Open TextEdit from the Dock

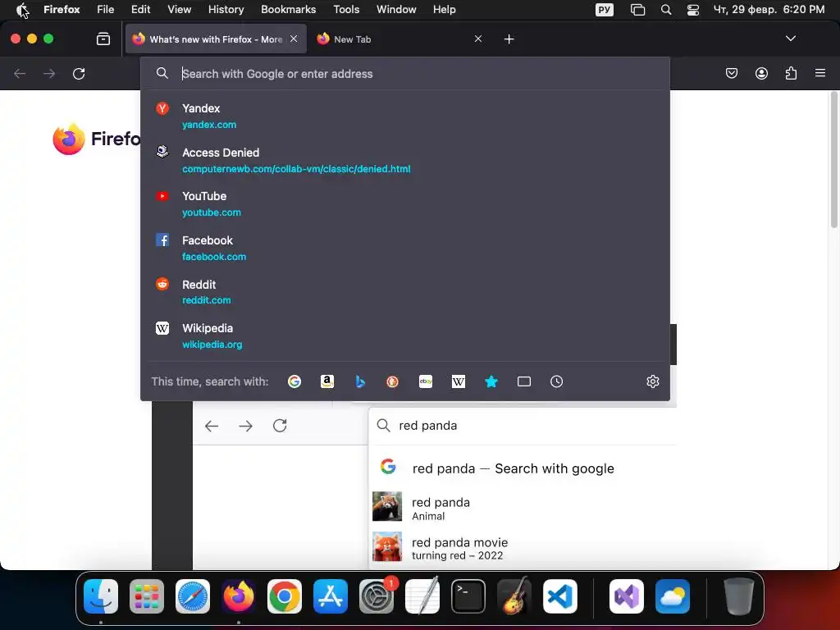point(422,596)
